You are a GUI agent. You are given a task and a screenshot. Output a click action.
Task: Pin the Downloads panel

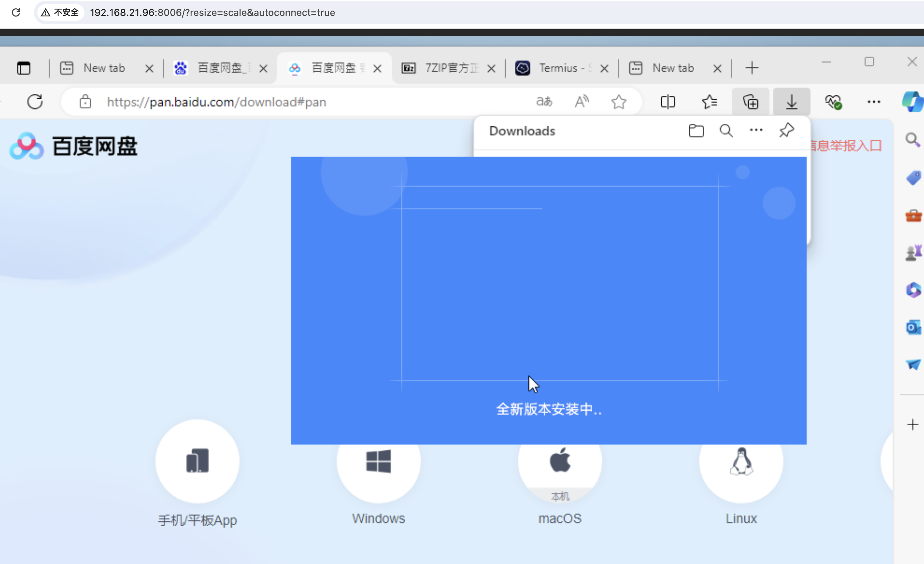point(786,130)
